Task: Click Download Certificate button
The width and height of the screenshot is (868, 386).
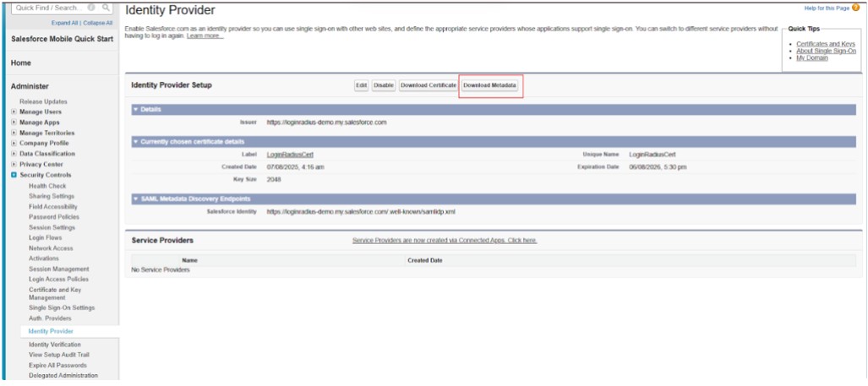Action: pyautogui.click(x=429, y=85)
